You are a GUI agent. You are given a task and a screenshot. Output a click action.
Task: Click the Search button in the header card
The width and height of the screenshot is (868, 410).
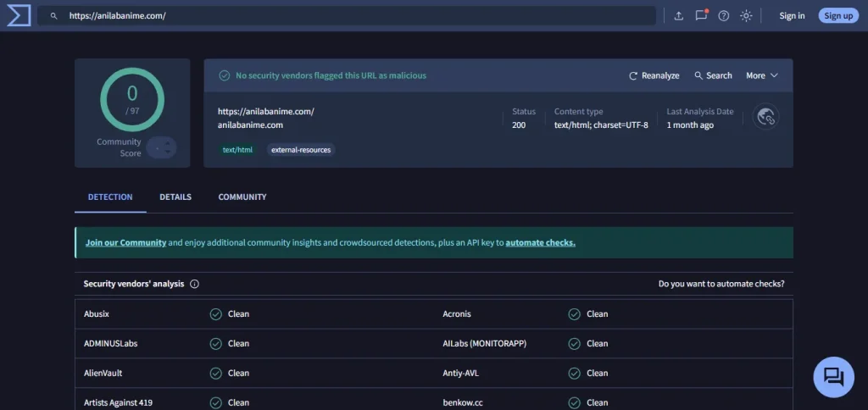713,75
